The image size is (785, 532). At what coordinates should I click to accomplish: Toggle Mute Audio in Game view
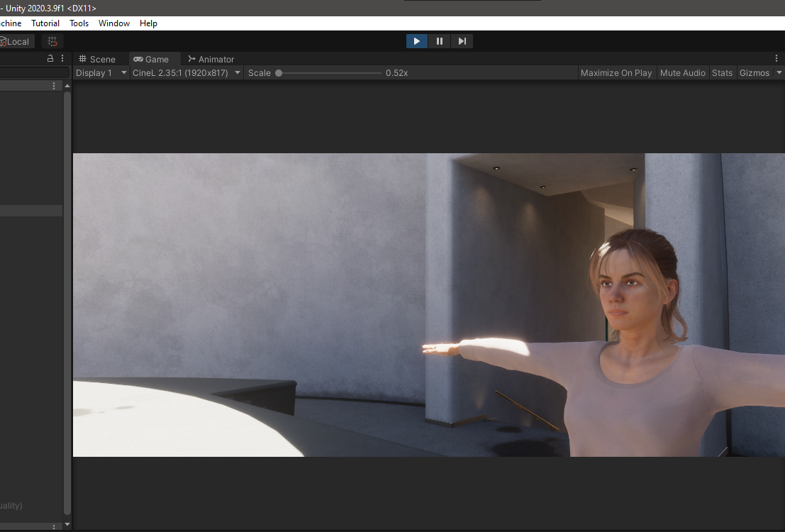pos(682,73)
